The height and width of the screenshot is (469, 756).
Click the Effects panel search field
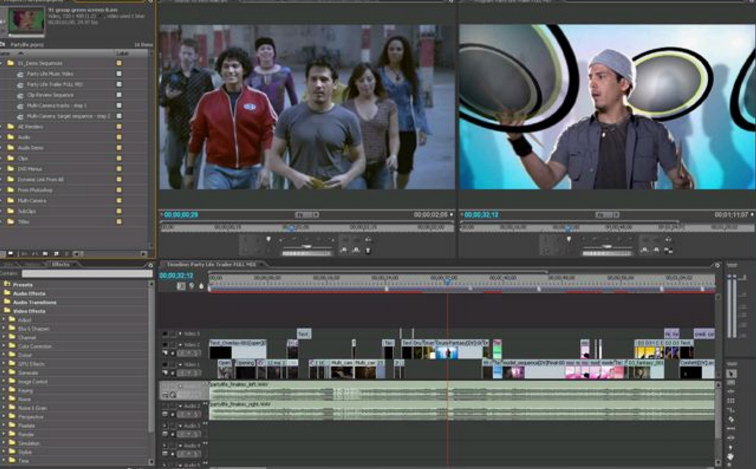85,273
